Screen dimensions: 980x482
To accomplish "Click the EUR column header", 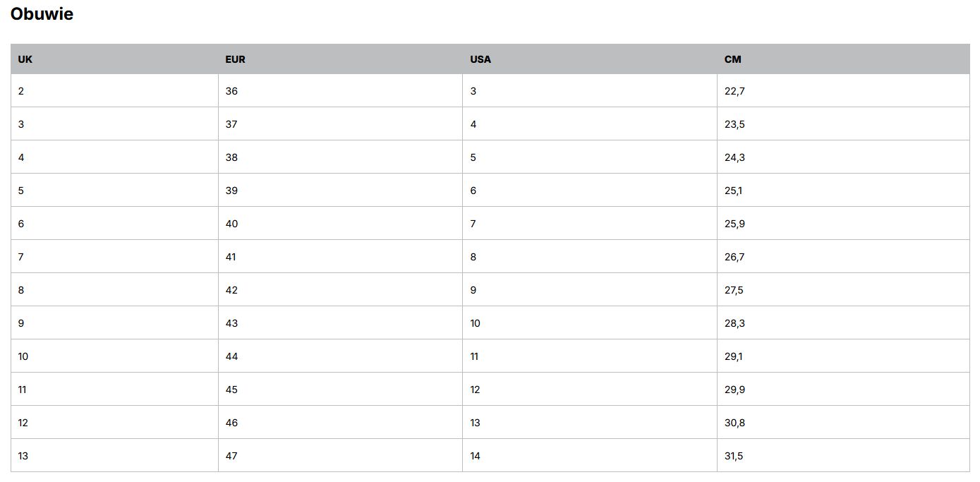I will tap(235, 59).
